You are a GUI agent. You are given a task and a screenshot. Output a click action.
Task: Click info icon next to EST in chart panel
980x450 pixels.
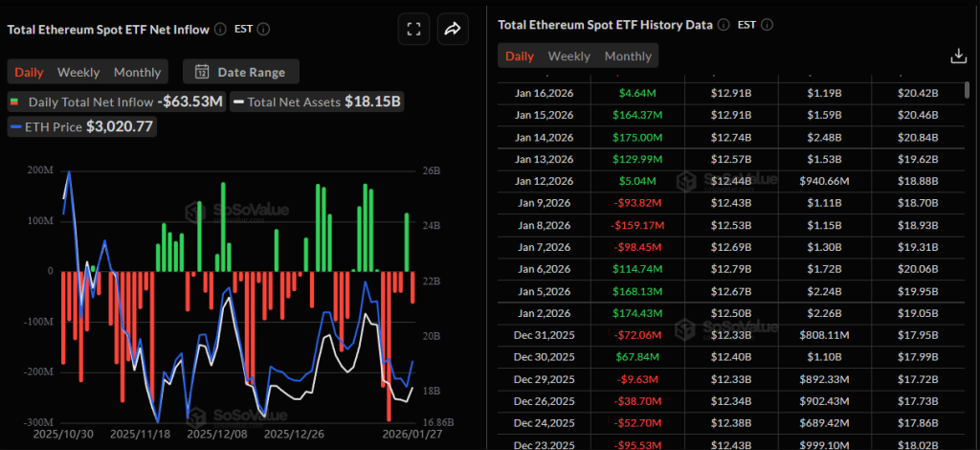click(264, 30)
